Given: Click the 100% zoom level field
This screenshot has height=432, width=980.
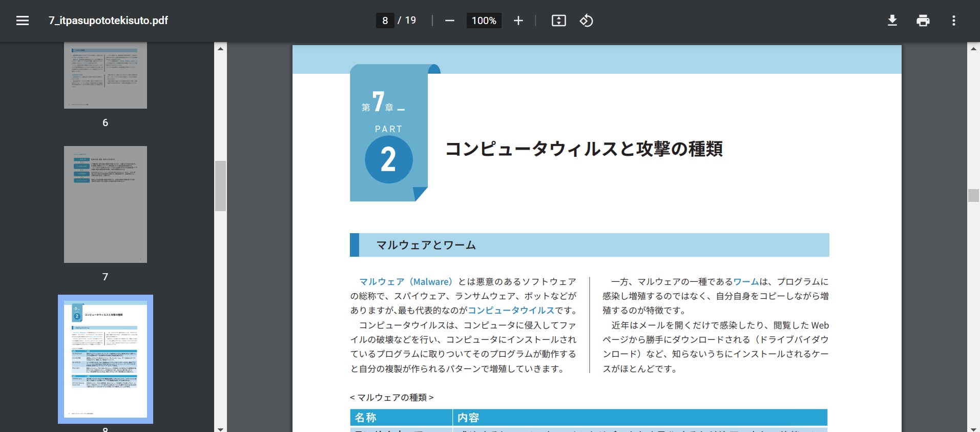Looking at the screenshot, I should [x=484, y=20].
